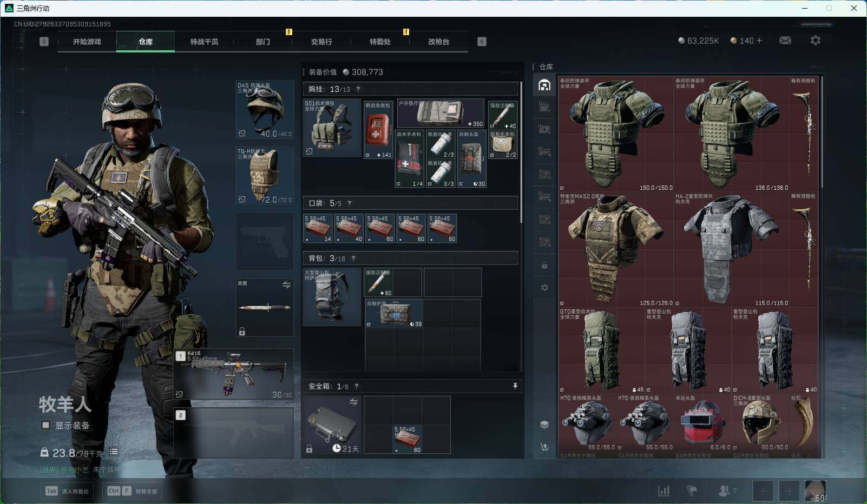Select the red 幸运头盔 helmet
The height and width of the screenshot is (504, 867).
pos(702,423)
